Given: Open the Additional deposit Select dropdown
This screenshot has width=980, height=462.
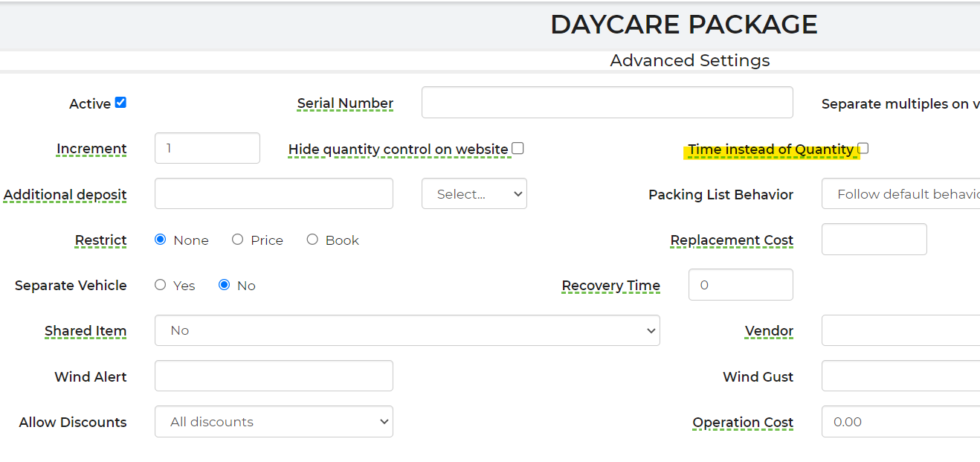Looking at the screenshot, I should tap(474, 194).
